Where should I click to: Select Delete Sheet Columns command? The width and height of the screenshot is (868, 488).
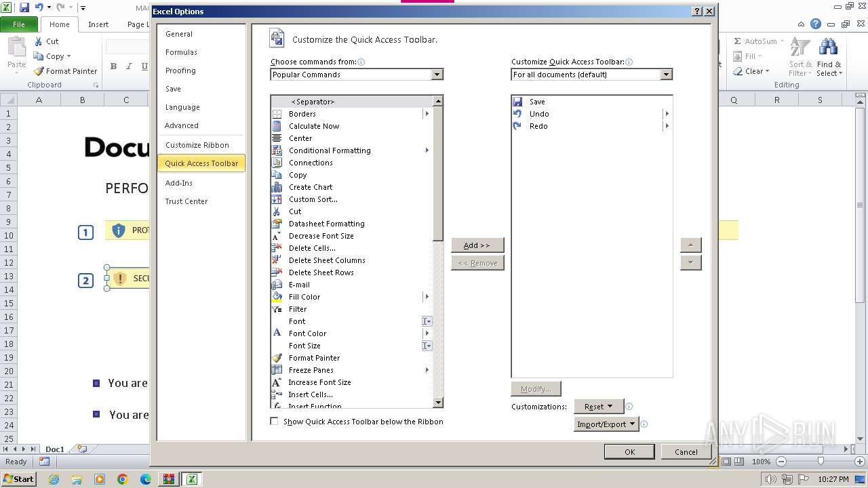[x=351, y=260]
